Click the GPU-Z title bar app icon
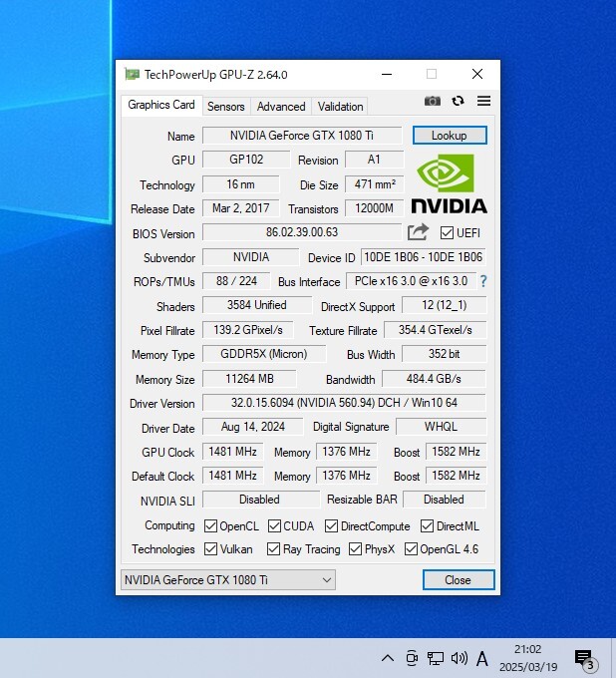 pyautogui.click(x=132, y=74)
